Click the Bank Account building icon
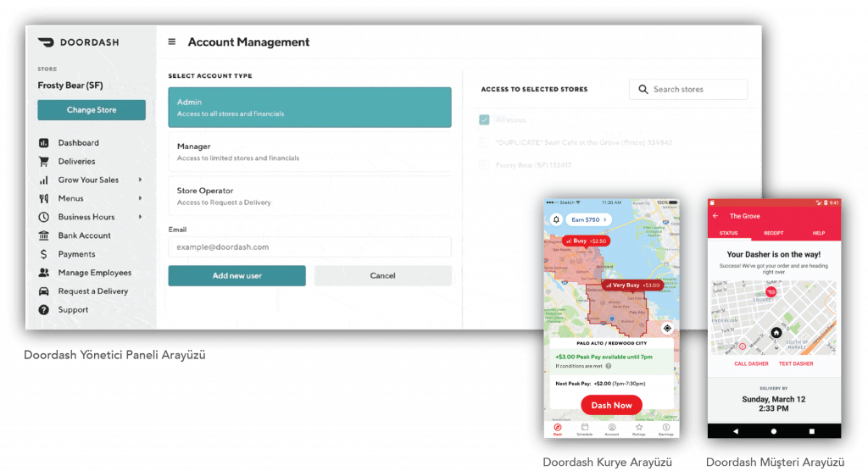This screenshot has width=868, height=471. pyautogui.click(x=43, y=235)
